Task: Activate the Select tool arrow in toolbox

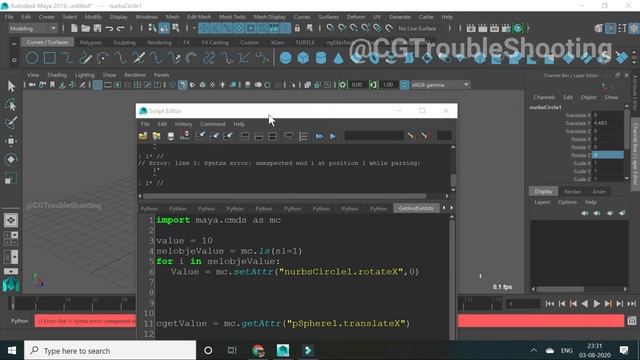Action: 11,86
